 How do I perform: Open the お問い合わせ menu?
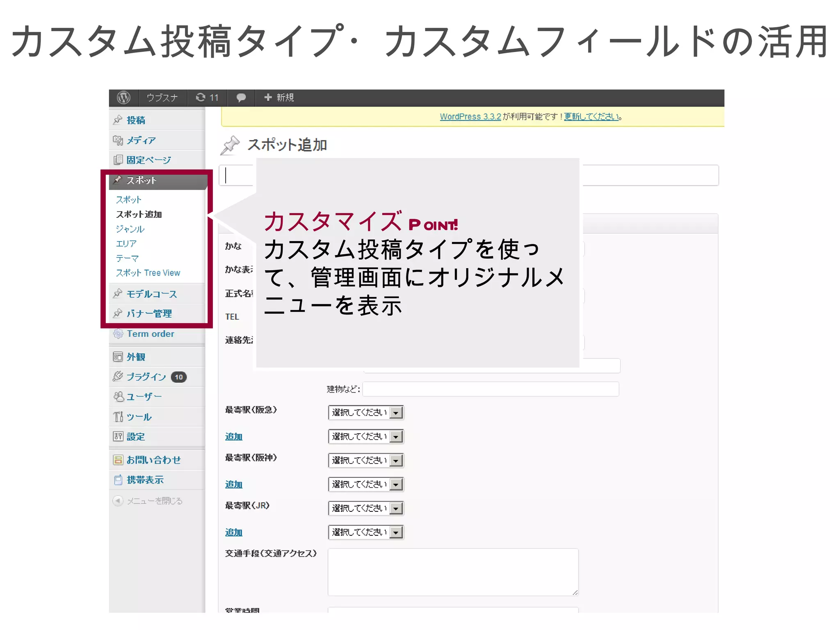(153, 460)
